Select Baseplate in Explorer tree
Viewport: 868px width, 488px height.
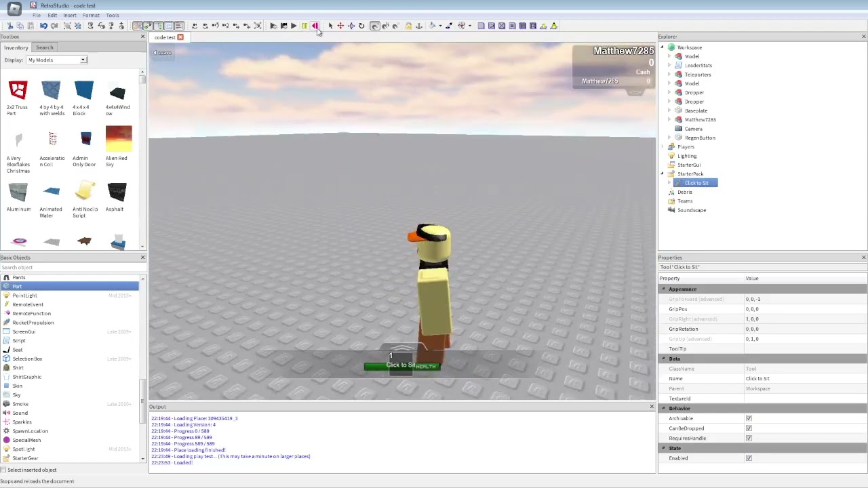(696, 110)
